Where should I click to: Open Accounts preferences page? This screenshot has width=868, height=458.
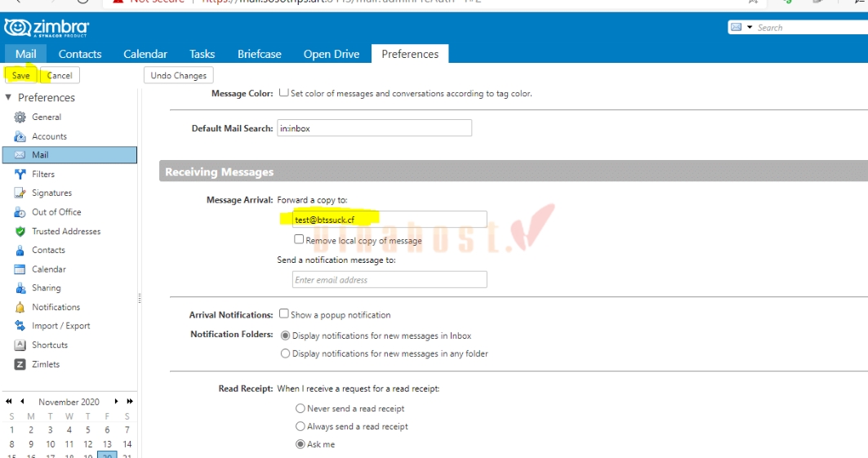[49, 136]
